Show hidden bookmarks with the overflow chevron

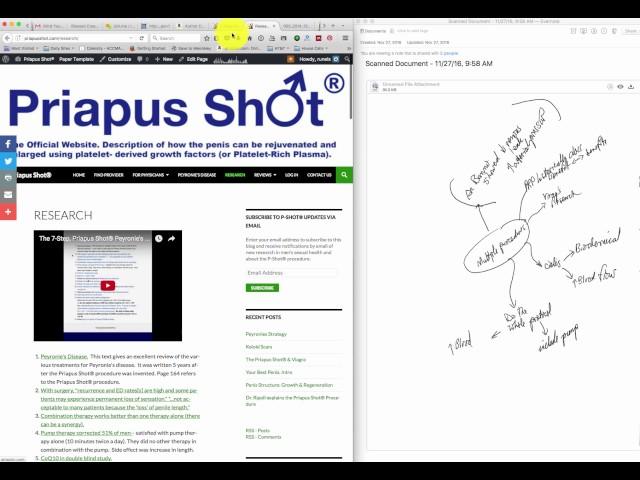point(349,48)
